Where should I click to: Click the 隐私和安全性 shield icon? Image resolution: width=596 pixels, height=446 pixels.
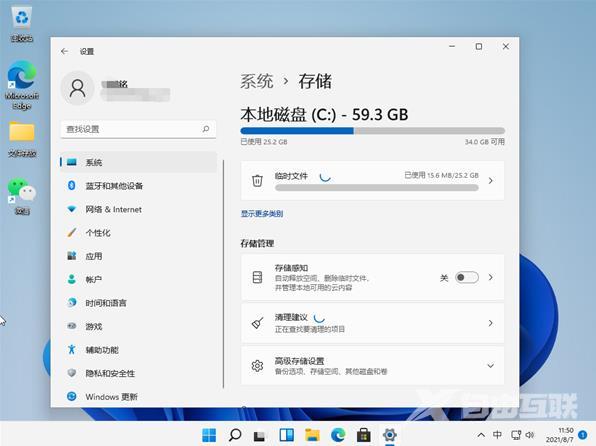pos(71,373)
